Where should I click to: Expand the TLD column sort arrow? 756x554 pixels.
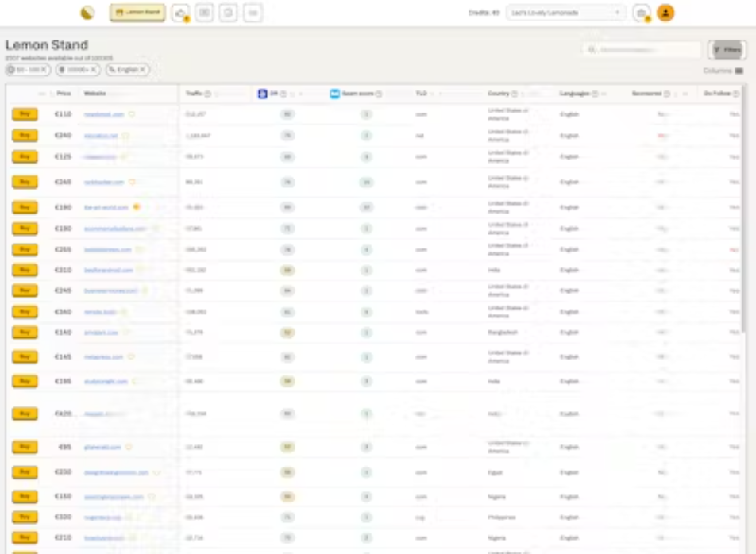[432, 94]
